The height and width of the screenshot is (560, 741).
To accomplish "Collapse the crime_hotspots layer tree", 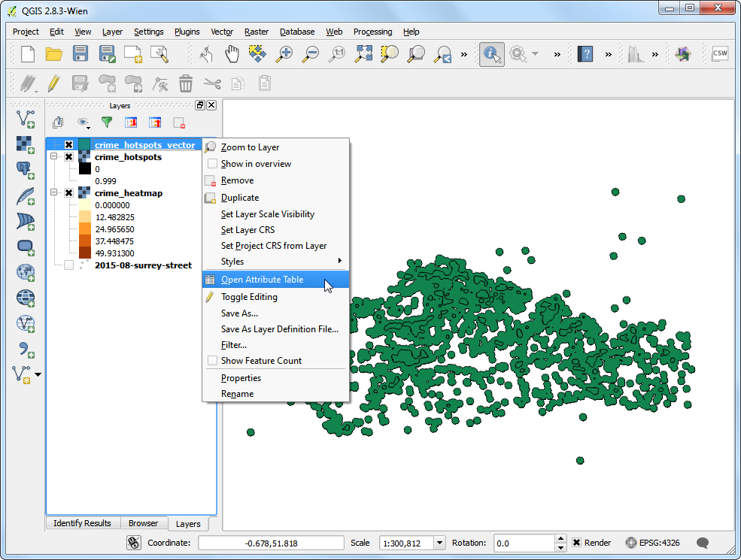I will tap(54, 156).
